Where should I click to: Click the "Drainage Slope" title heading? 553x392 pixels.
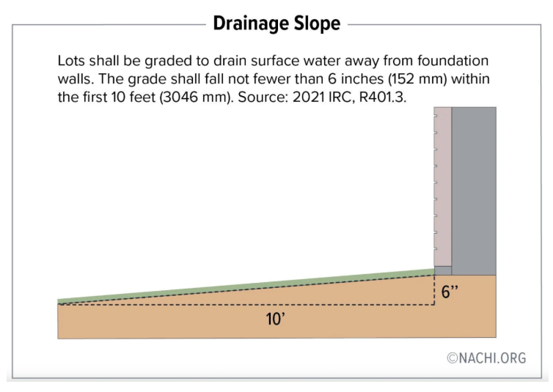[276, 23]
